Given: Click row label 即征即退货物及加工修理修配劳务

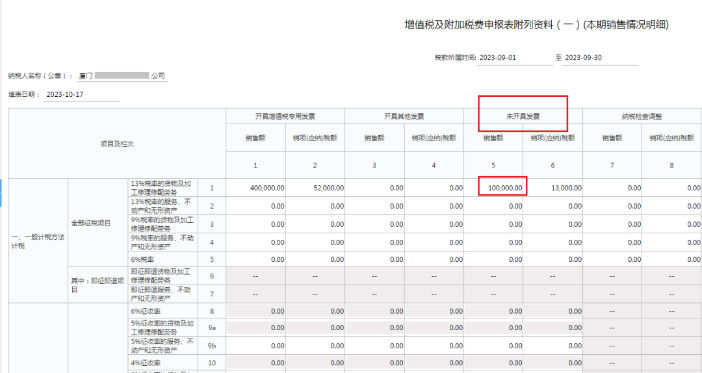Looking at the screenshot, I should point(160,276).
